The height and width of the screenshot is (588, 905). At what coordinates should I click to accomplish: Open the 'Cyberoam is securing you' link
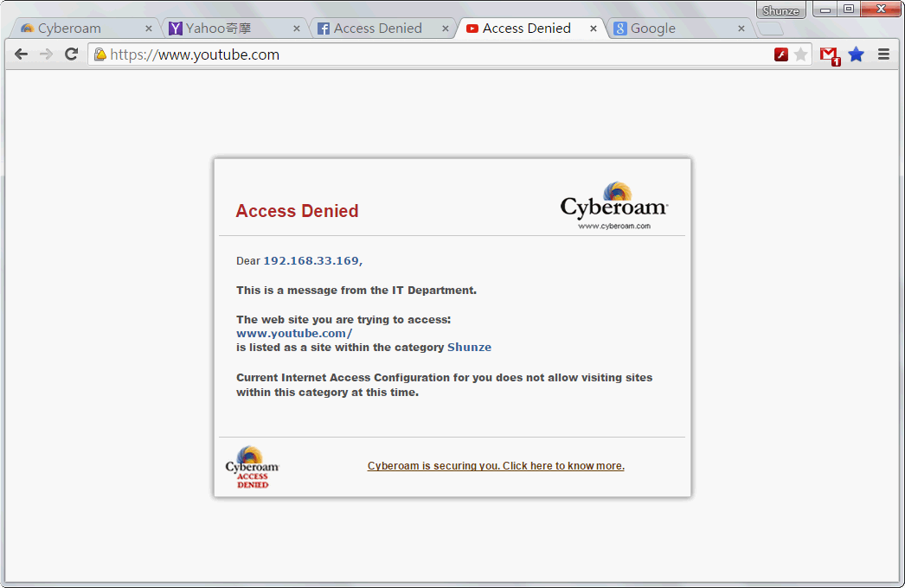tap(496, 466)
